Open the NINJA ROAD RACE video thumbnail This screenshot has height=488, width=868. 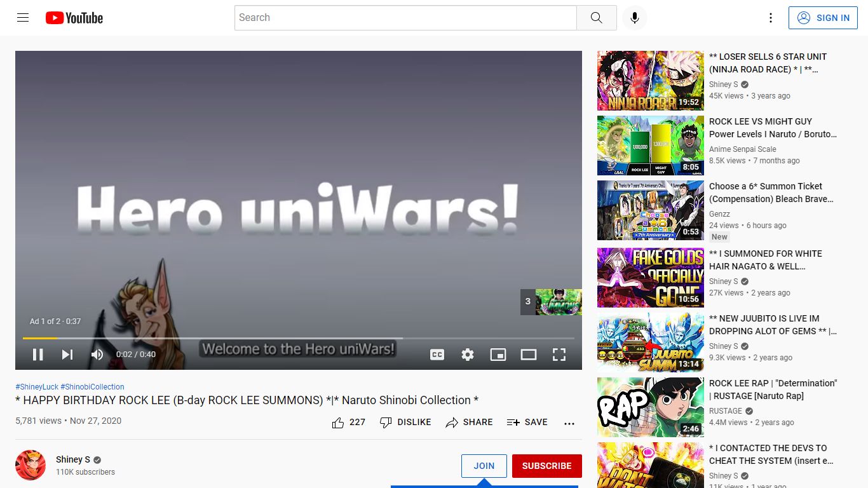[x=651, y=81]
